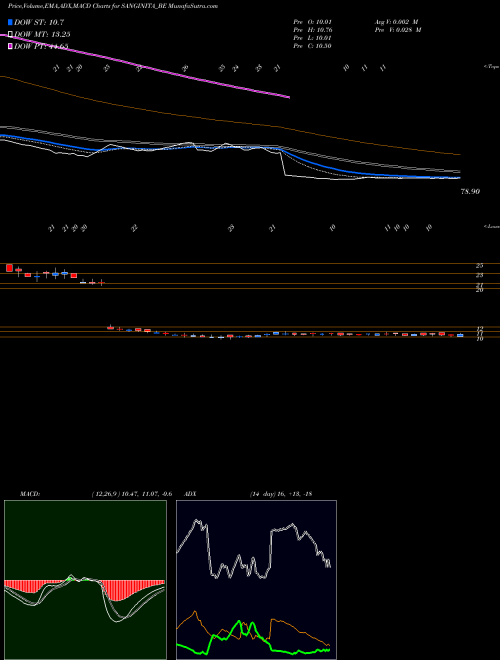Click the 'DOW MT: 13.25' legend label
500x660 pixels.
click(42, 34)
